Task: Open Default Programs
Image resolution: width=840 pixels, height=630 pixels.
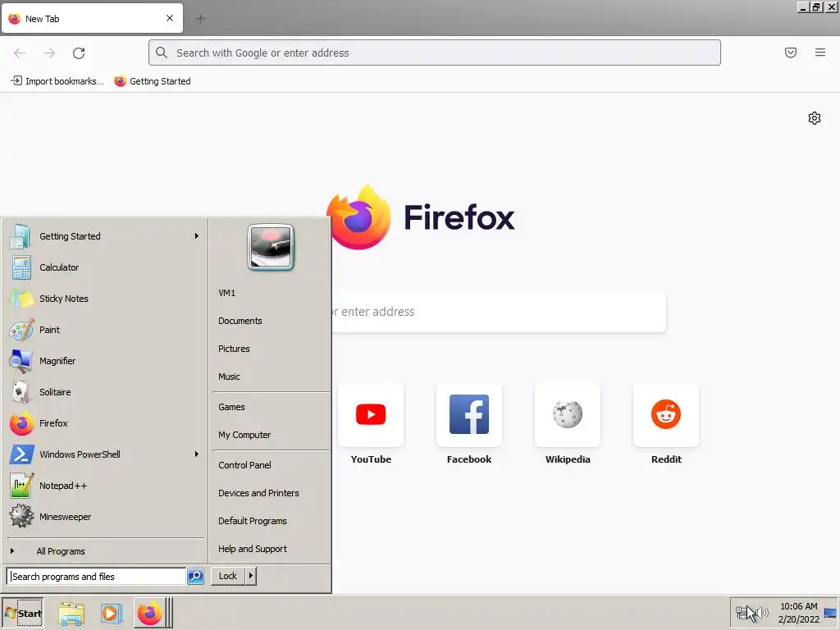Action: pos(271,521)
